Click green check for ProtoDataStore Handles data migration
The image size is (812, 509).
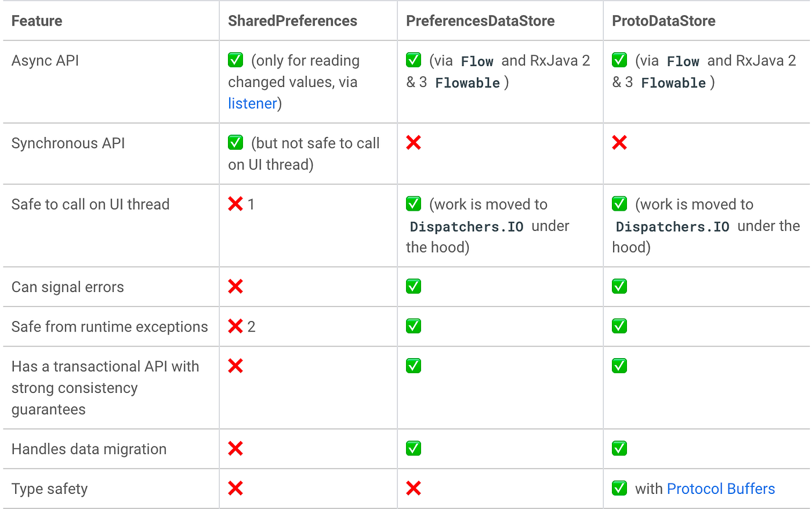619,448
